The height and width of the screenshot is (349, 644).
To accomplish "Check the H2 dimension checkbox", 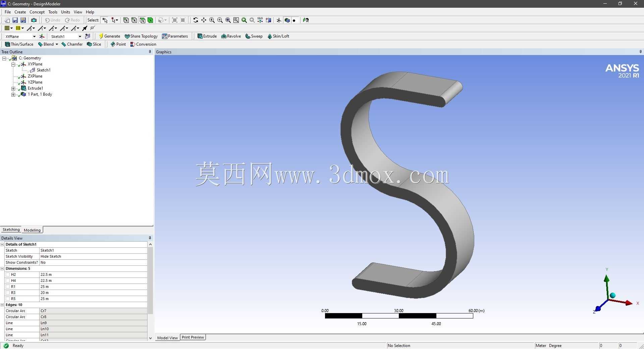I will (x=8, y=275).
